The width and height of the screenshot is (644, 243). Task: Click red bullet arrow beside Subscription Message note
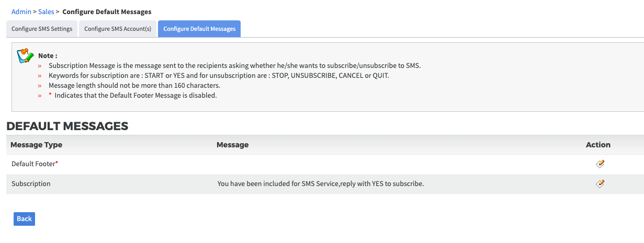40,66
